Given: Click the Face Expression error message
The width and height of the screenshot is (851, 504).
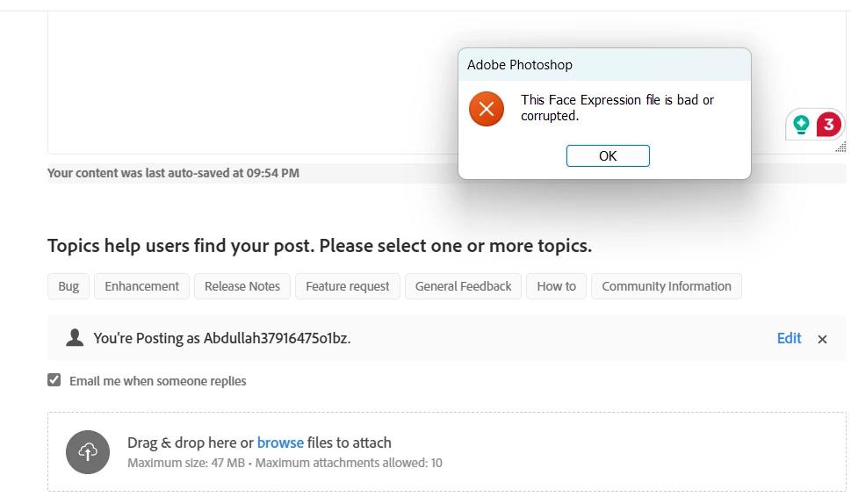Looking at the screenshot, I should pos(617,107).
